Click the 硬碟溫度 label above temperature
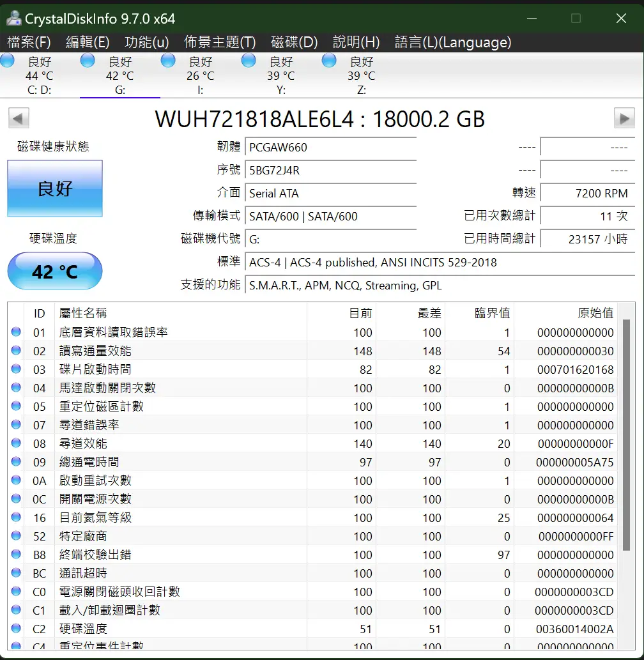Screen dimensions: 644x660 (x=53, y=239)
